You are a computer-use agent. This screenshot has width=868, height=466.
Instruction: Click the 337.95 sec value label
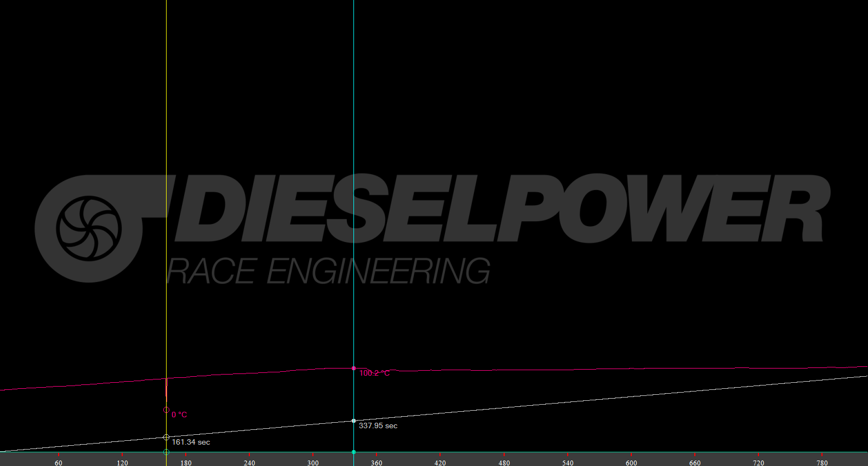pyautogui.click(x=378, y=425)
